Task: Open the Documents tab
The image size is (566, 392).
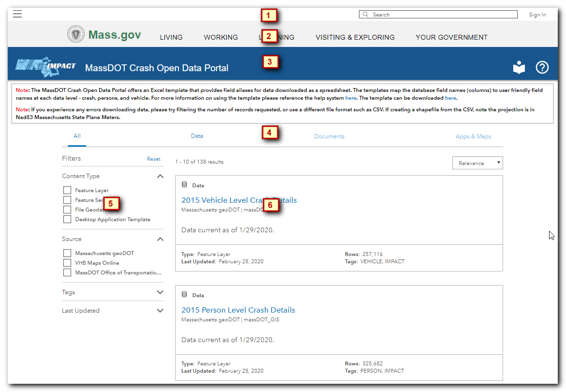Action: 329,136
